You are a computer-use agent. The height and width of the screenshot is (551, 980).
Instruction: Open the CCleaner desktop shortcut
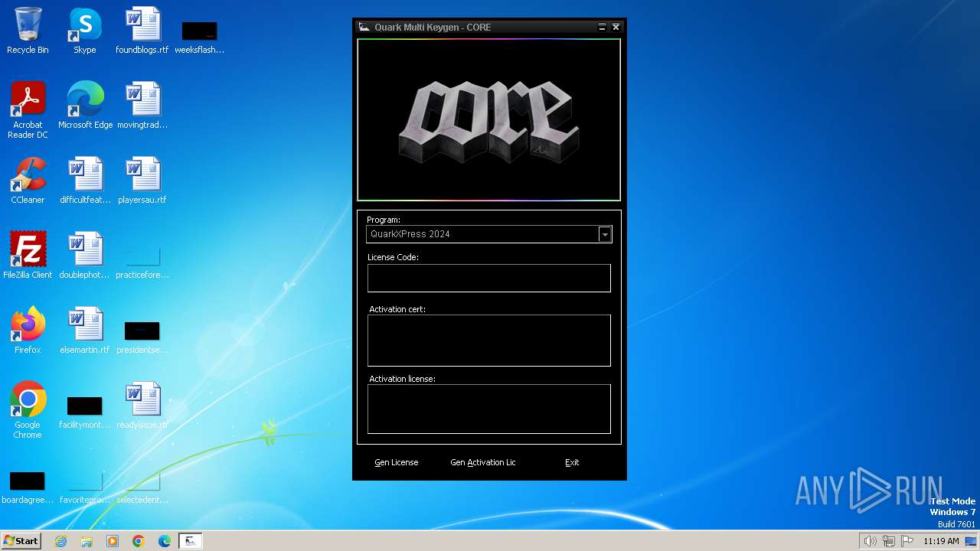[28, 181]
